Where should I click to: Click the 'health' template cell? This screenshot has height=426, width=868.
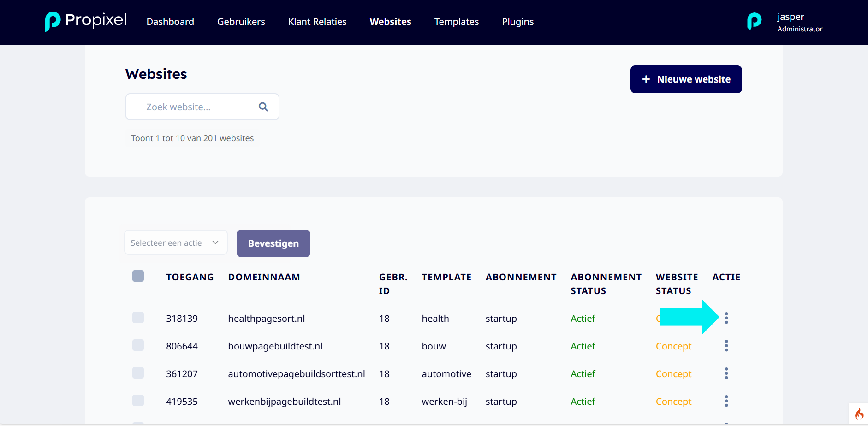(x=435, y=319)
